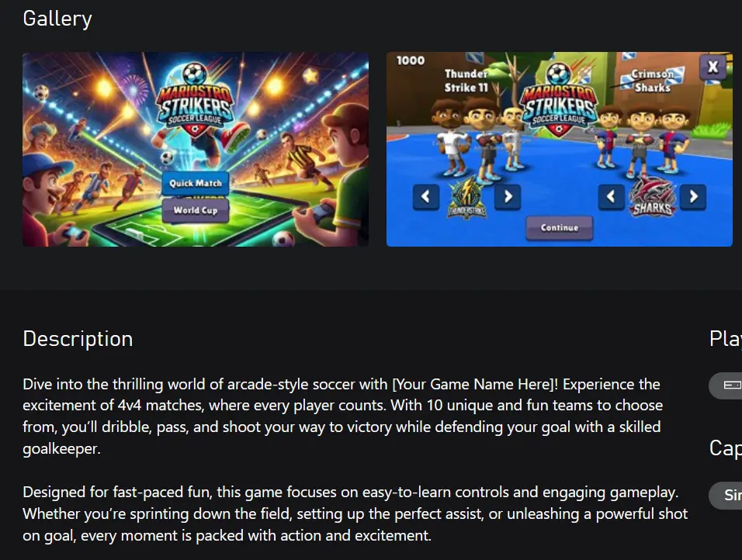The image size is (742, 560).
Task: Click the Description section heading
Action: tap(78, 339)
